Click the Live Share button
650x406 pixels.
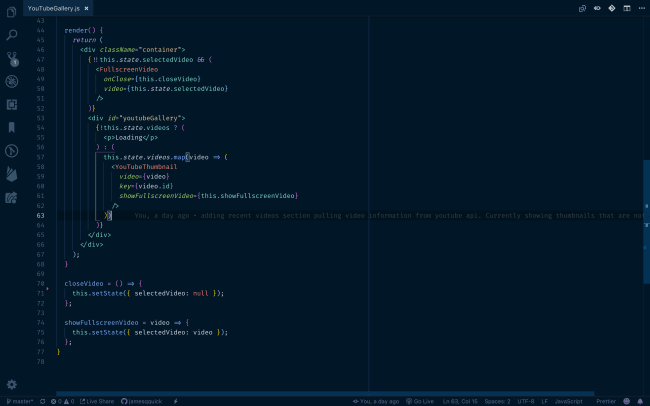tap(97, 401)
